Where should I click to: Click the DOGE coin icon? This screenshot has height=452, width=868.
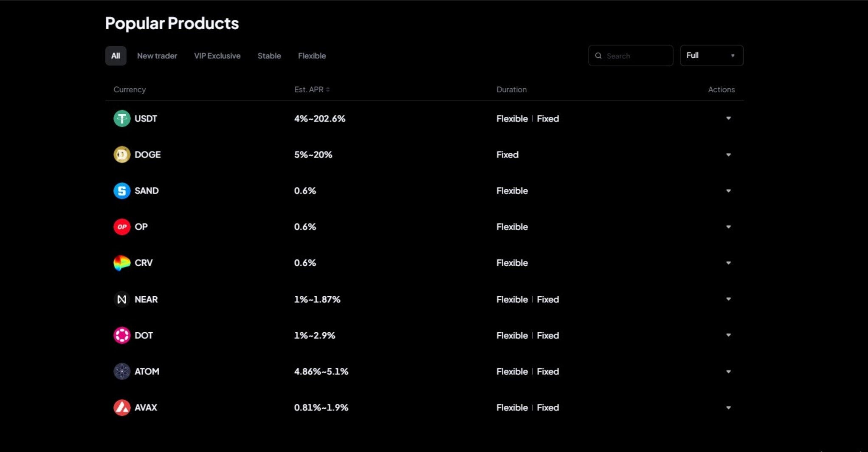(x=122, y=154)
